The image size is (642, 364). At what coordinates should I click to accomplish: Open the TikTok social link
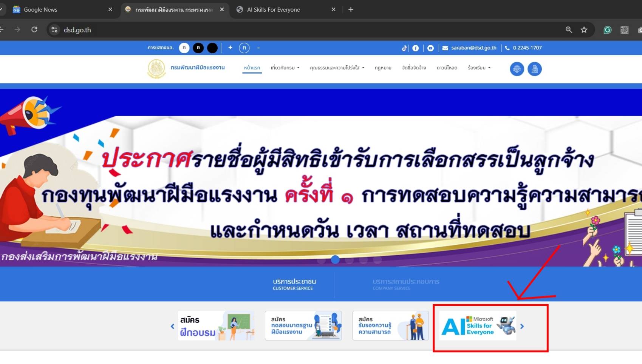404,48
